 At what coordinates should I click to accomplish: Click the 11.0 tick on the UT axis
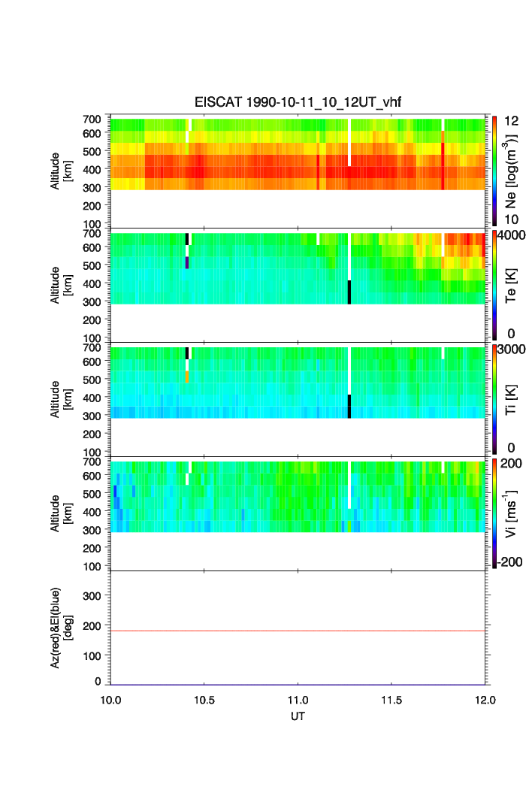298,700
